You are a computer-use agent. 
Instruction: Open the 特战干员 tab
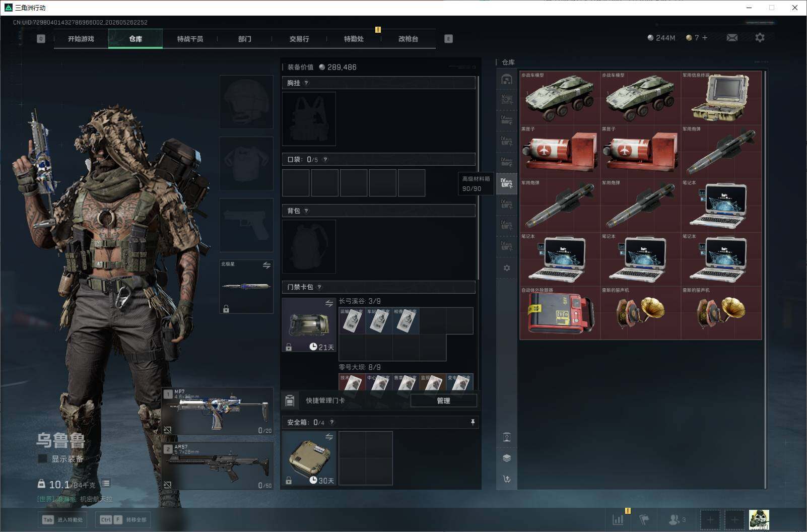pos(190,39)
